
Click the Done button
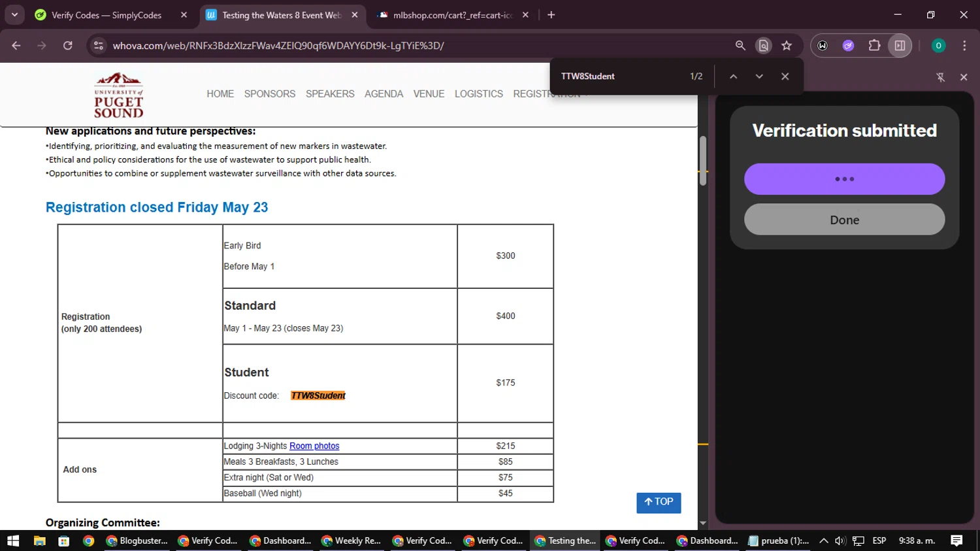pyautogui.click(x=844, y=220)
